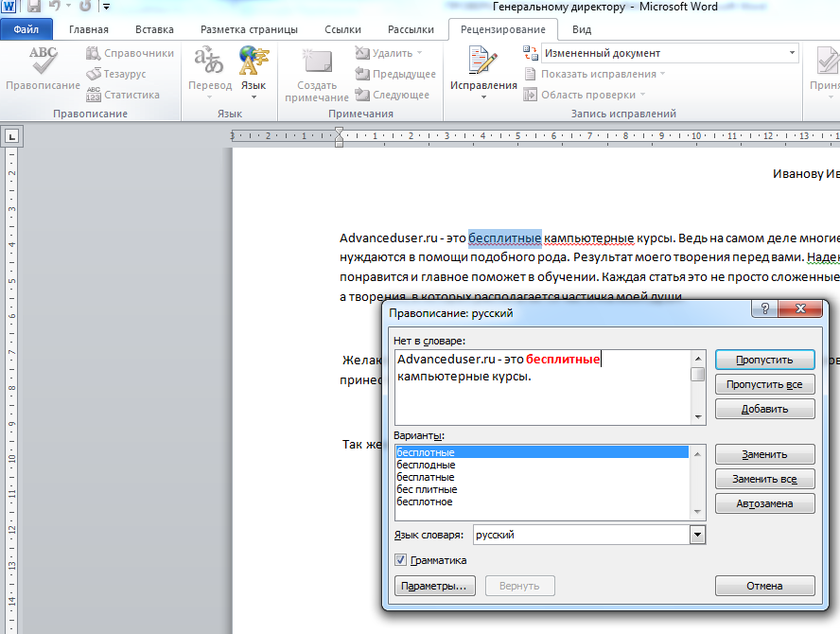
Task: Close the Правописание dialog with the X
Action: [x=800, y=308]
